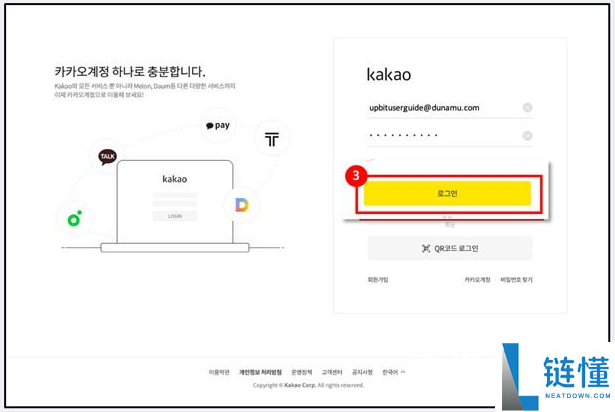Open 고객센터 footer link
Image resolution: width=615 pixels, height=412 pixels.
point(332,372)
